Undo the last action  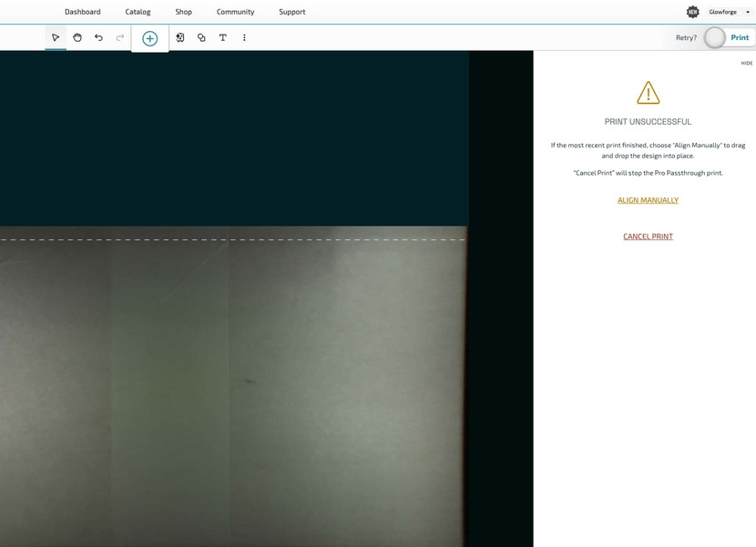tap(98, 37)
